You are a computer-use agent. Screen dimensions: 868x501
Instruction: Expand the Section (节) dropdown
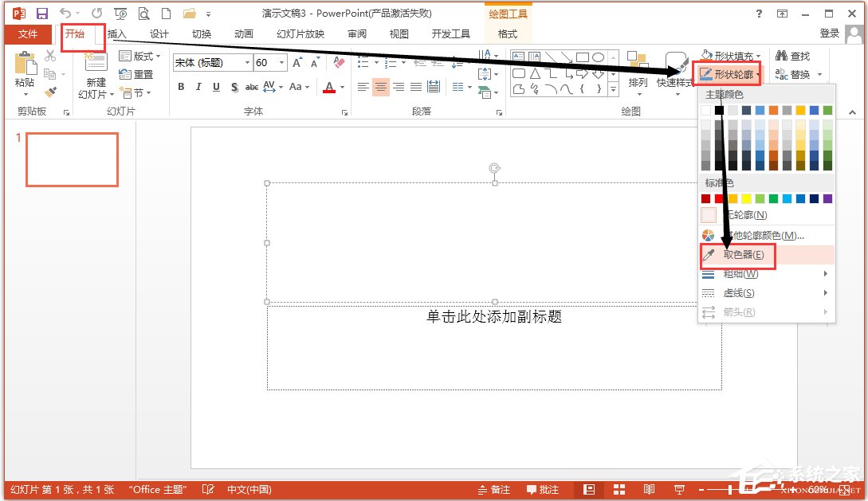[135, 92]
